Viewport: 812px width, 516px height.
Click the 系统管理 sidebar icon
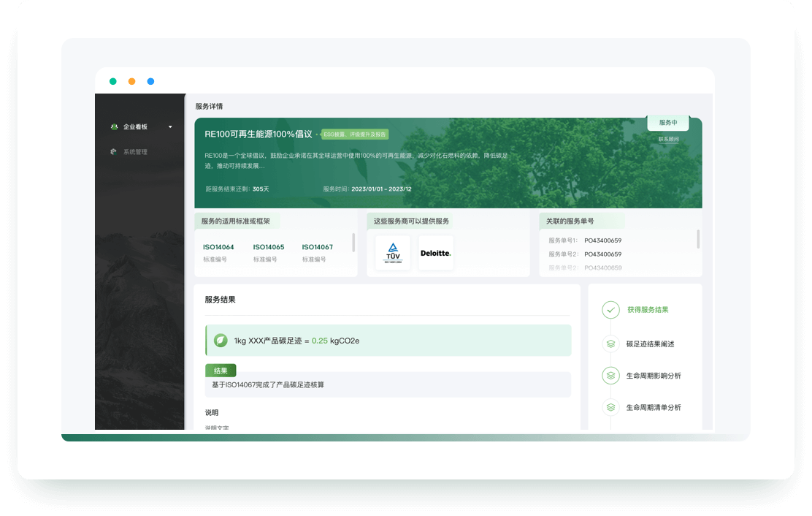(x=114, y=152)
